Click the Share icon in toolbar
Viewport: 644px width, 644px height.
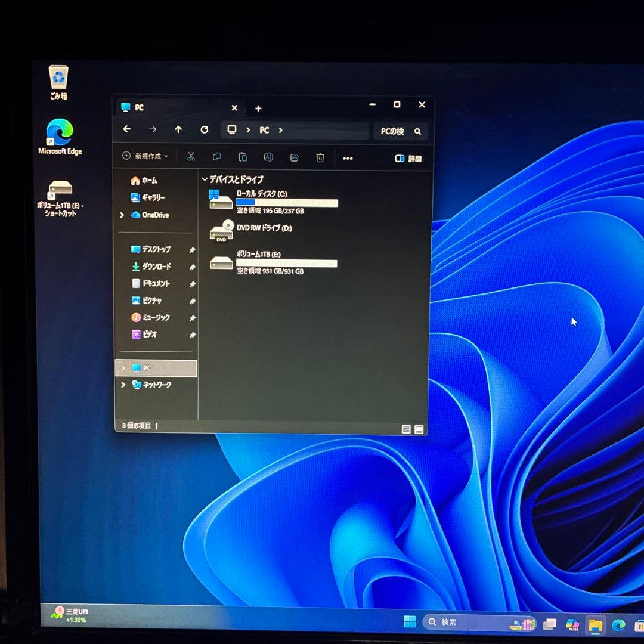294,157
